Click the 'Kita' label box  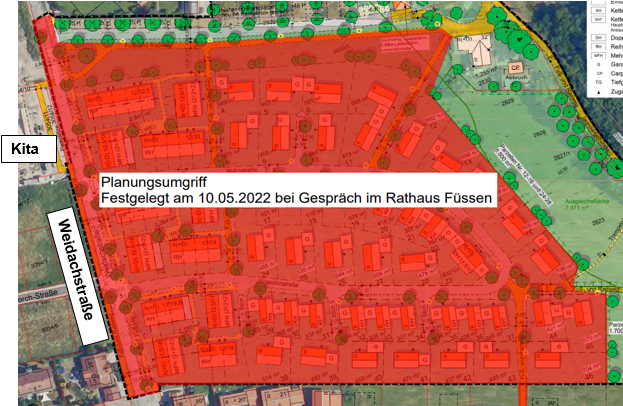(29, 149)
